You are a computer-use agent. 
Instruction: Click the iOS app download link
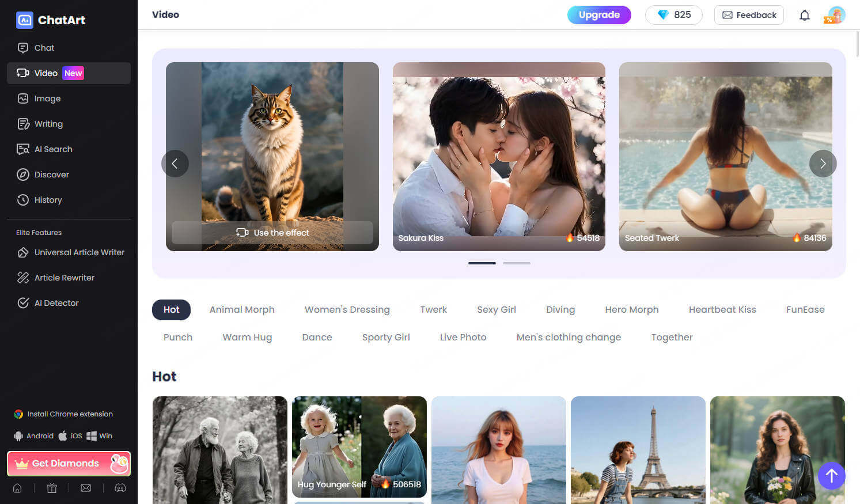coord(70,436)
